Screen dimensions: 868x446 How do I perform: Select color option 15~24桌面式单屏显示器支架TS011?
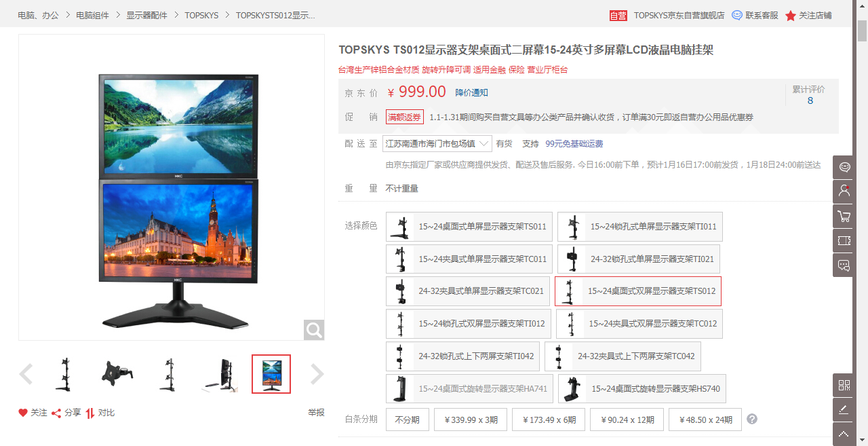pyautogui.click(x=469, y=227)
